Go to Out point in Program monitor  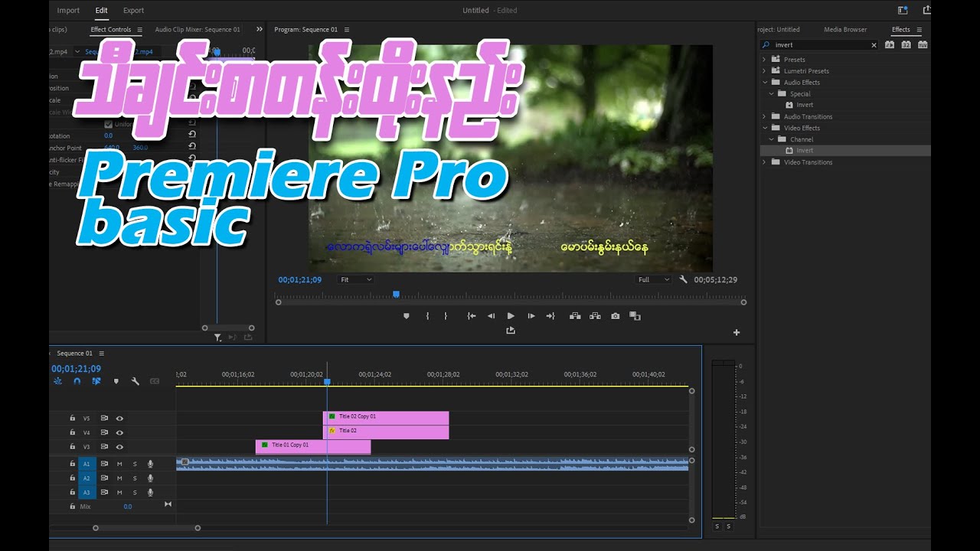coord(550,316)
